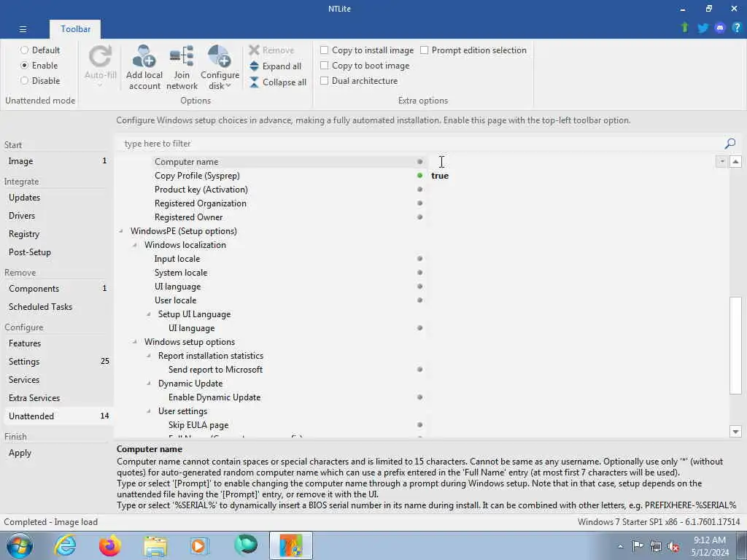Check Copy to install image
Image resolution: width=747 pixels, height=560 pixels.
click(325, 50)
